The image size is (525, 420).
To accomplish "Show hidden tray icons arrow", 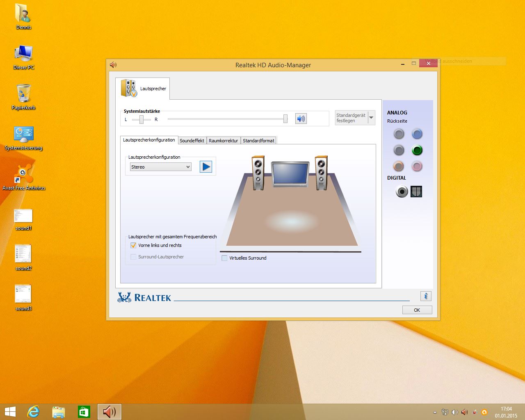I will (435, 412).
